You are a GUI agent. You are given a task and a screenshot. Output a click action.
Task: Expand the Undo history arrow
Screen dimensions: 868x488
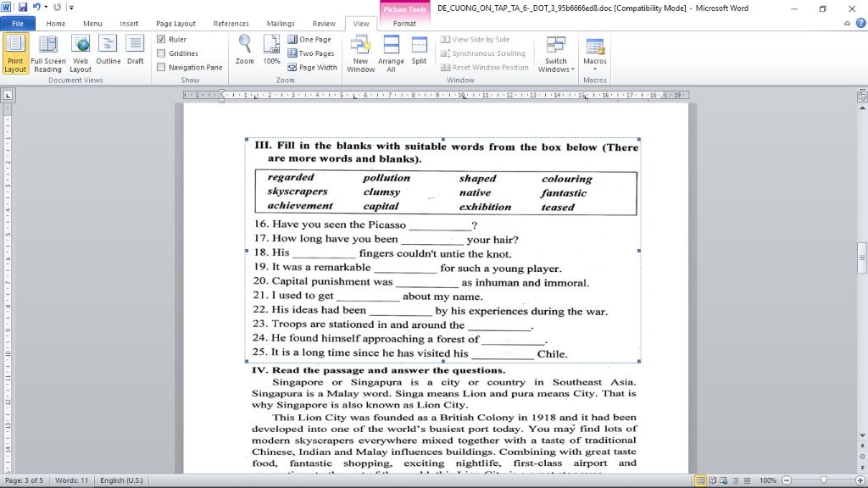46,7
